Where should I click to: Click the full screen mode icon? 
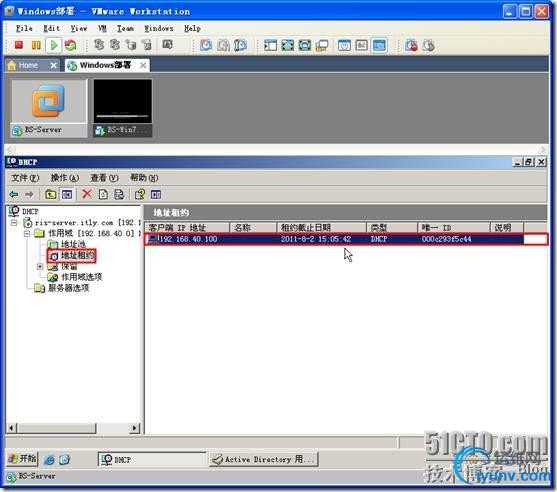pyautogui.click(x=287, y=45)
